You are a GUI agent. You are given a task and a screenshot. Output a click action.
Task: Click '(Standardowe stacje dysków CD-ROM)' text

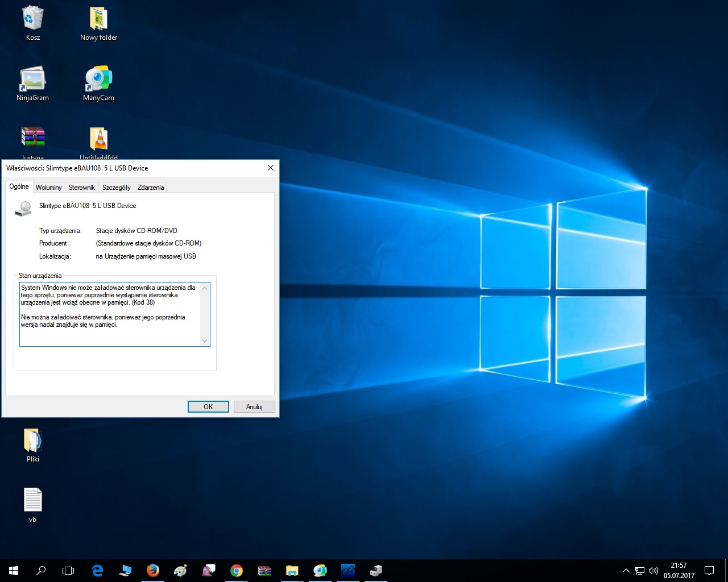point(148,243)
